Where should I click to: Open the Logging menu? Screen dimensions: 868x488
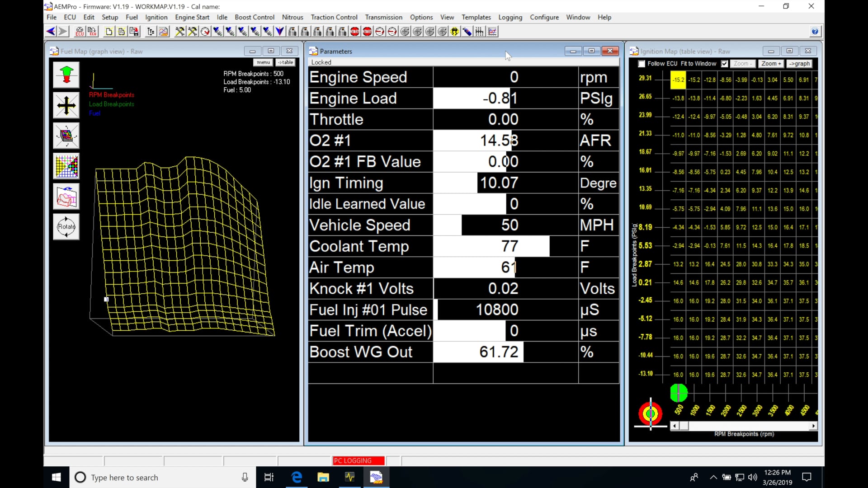coord(510,17)
